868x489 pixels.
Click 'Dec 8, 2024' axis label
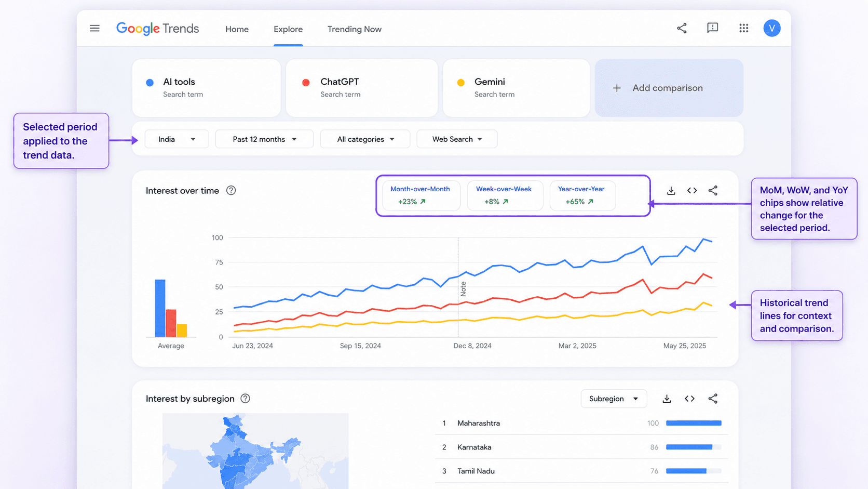(x=472, y=346)
